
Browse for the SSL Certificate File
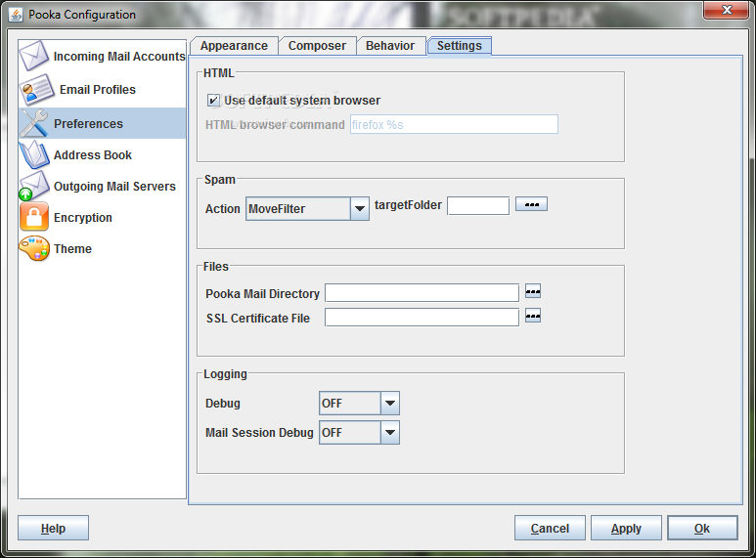tap(533, 316)
